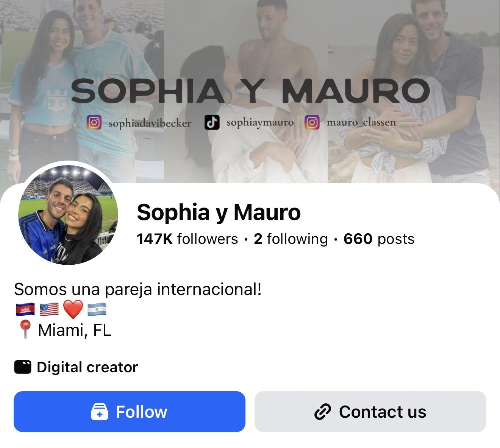Click the Instagram icon beside mauro_classen
Screen dimensions: 500x448
[x=312, y=122]
